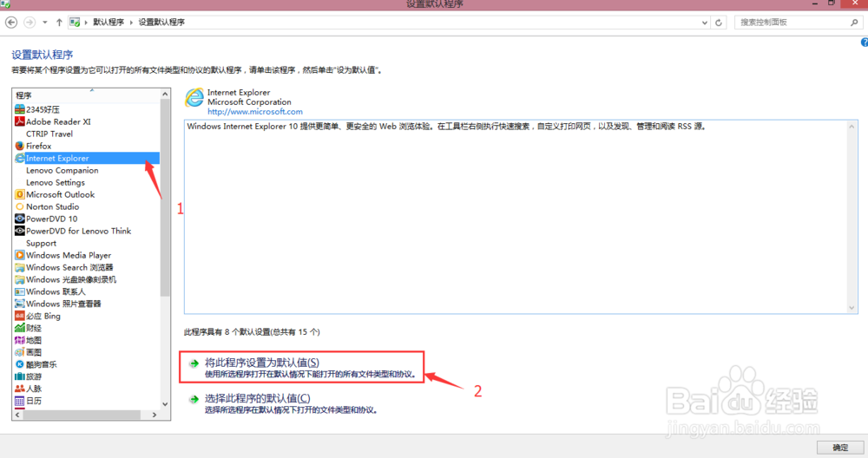The image size is (868, 458).
Task: Click the control panel icon in address bar
Action: pyautogui.click(x=75, y=23)
